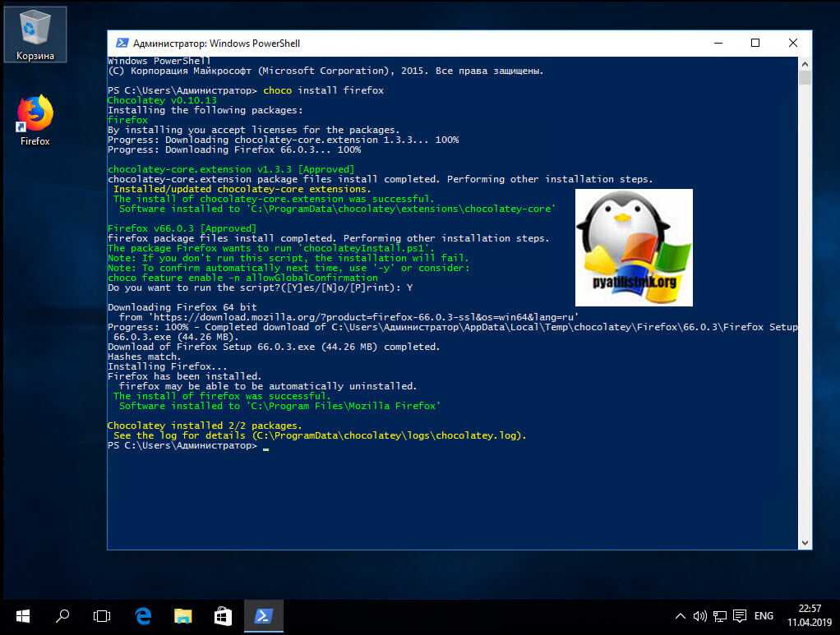The image size is (840, 635).
Task: Maximize the PowerShell window
Action: click(755, 44)
